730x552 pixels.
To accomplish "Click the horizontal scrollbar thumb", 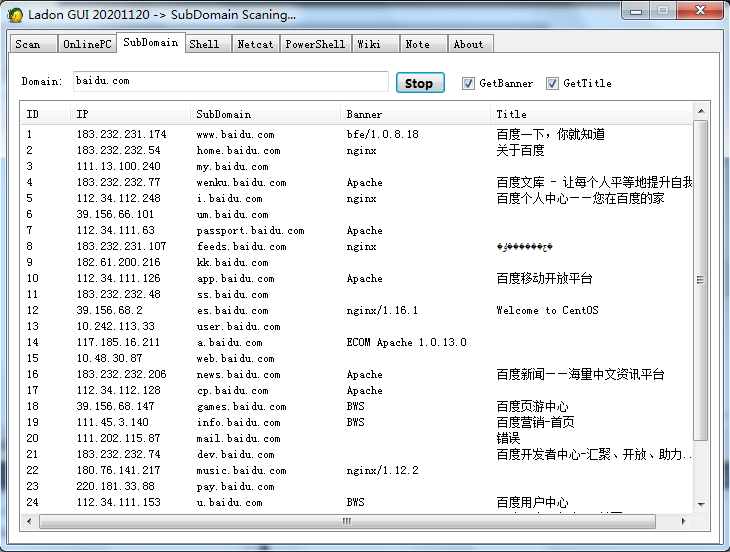I will [347, 521].
